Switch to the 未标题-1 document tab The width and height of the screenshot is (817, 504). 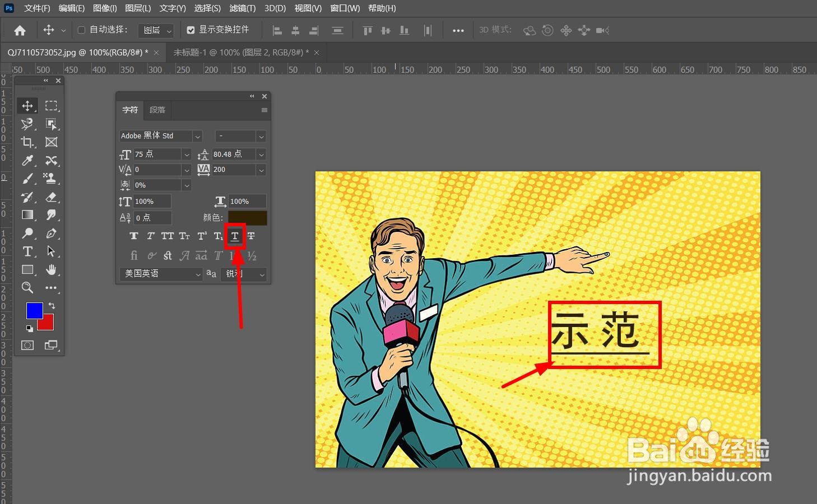click(x=241, y=52)
